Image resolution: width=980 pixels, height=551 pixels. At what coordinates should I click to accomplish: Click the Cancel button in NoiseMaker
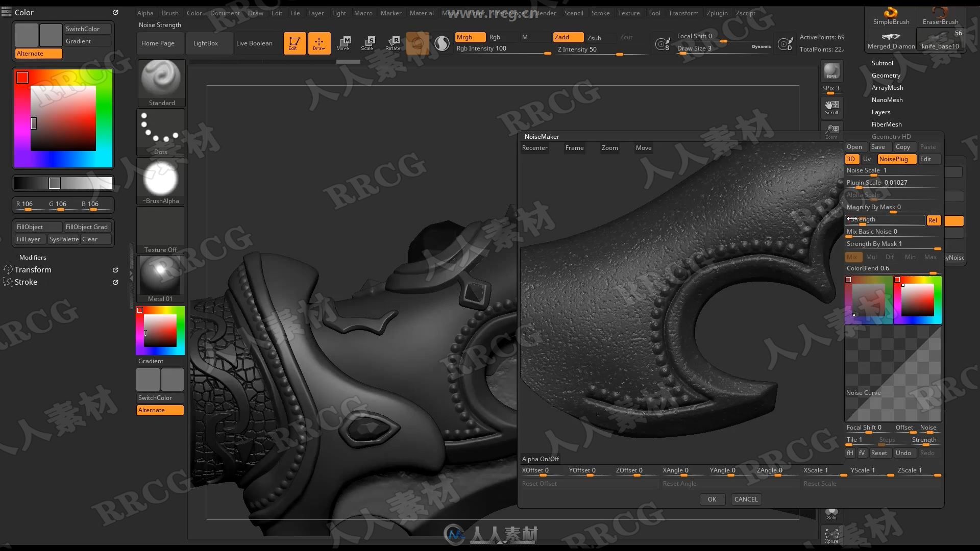746,498
